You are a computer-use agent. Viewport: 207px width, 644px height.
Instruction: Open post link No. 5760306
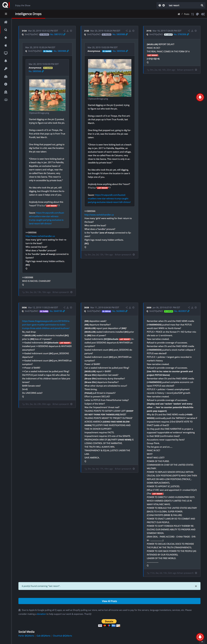tap(181, 34)
